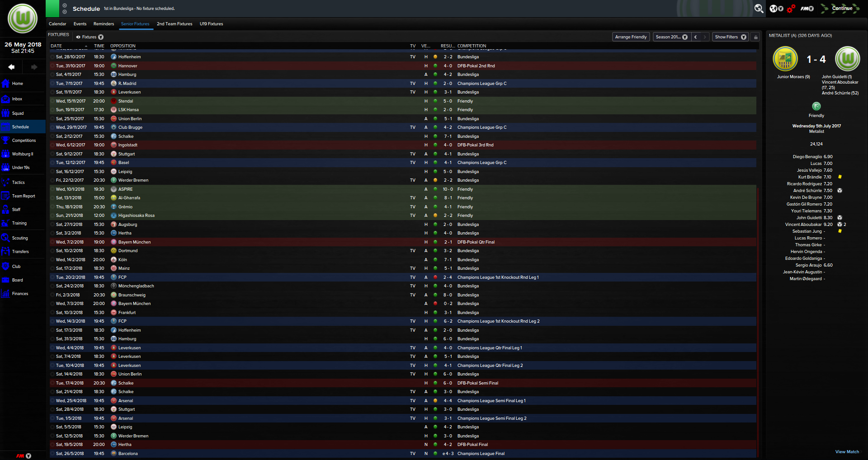
Task: Select the row checkbox for Sat, 26/5/2018
Action: click(52, 454)
